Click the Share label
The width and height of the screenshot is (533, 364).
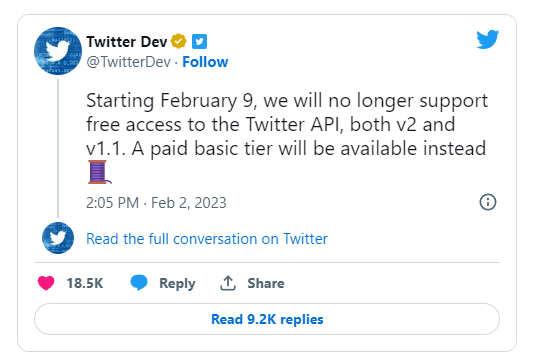tap(266, 283)
